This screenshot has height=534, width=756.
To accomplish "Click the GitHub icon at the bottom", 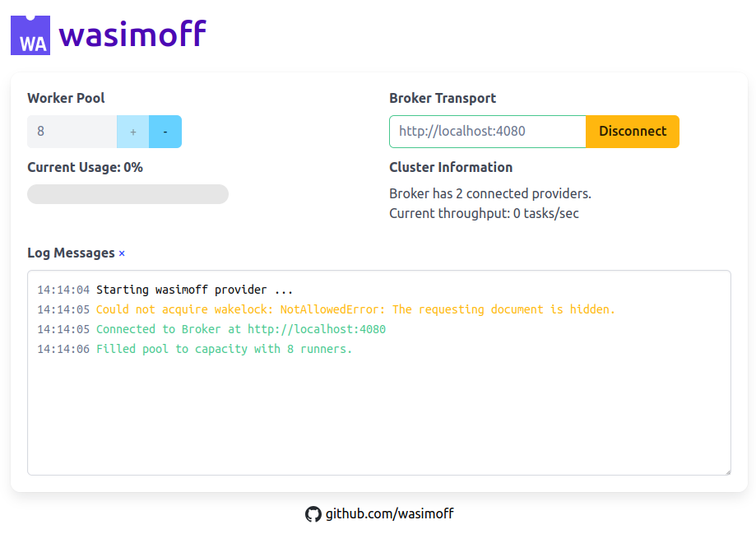I will [x=313, y=513].
